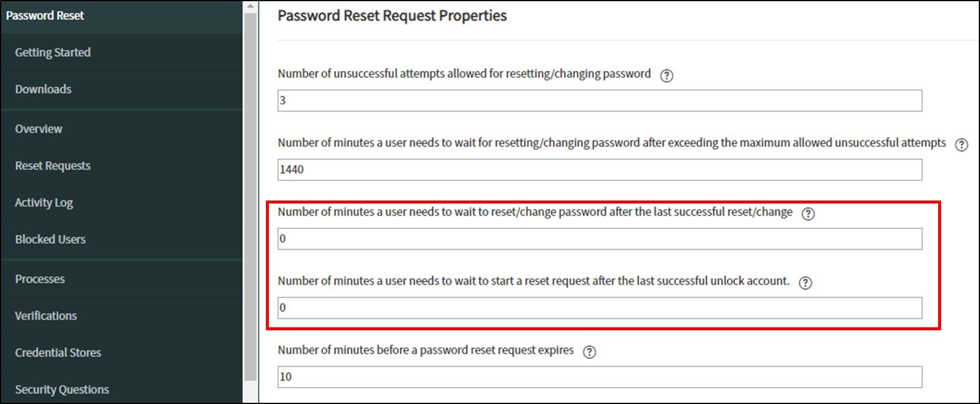This screenshot has width=980, height=404.
Task: Open help for unsuccessful attempts allowed
Action: tap(666, 75)
